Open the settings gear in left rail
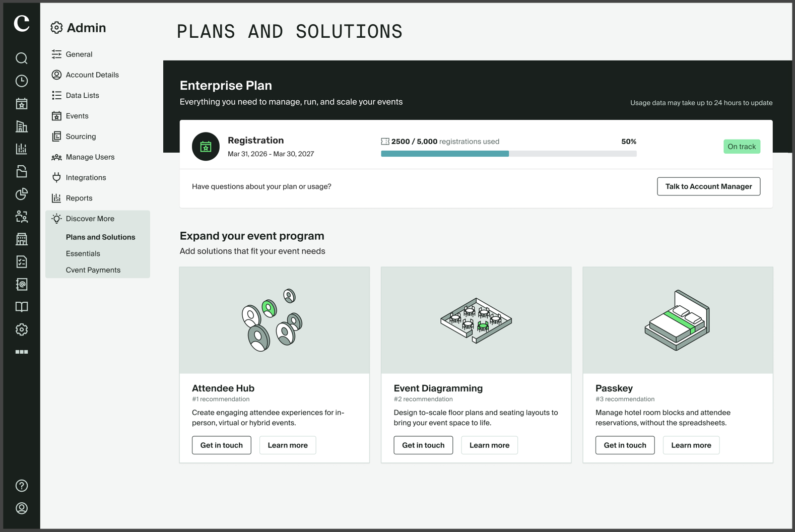The width and height of the screenshot is (795, 532). point(21,329)
